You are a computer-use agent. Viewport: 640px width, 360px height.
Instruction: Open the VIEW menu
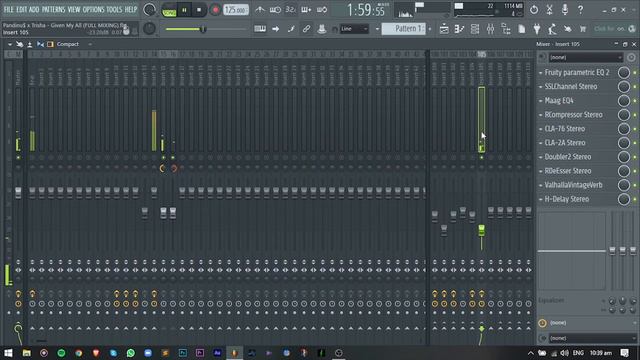tap(74, 9)
